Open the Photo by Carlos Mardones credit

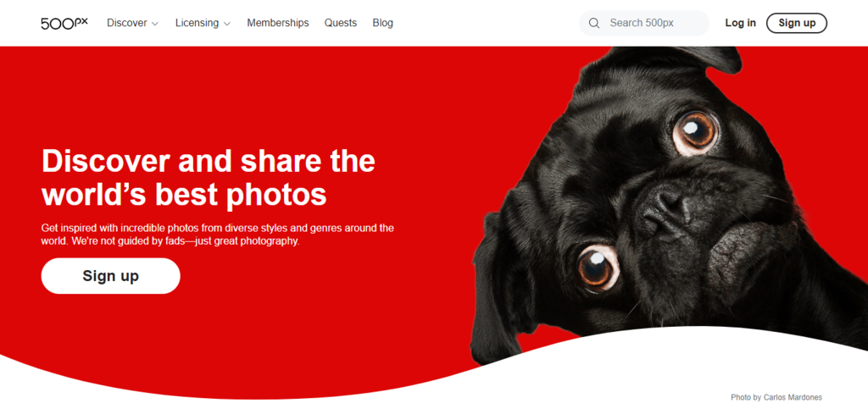(x=776, y=397)
